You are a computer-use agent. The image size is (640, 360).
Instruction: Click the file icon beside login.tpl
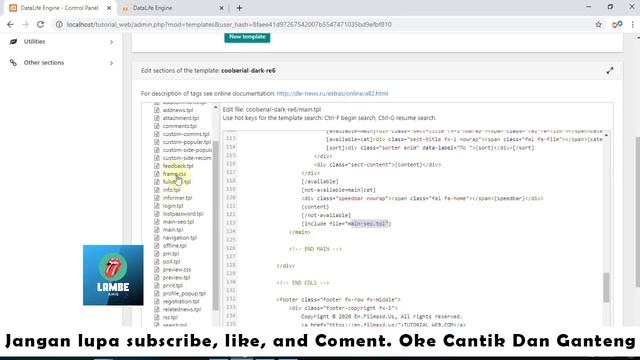[157, 206]
